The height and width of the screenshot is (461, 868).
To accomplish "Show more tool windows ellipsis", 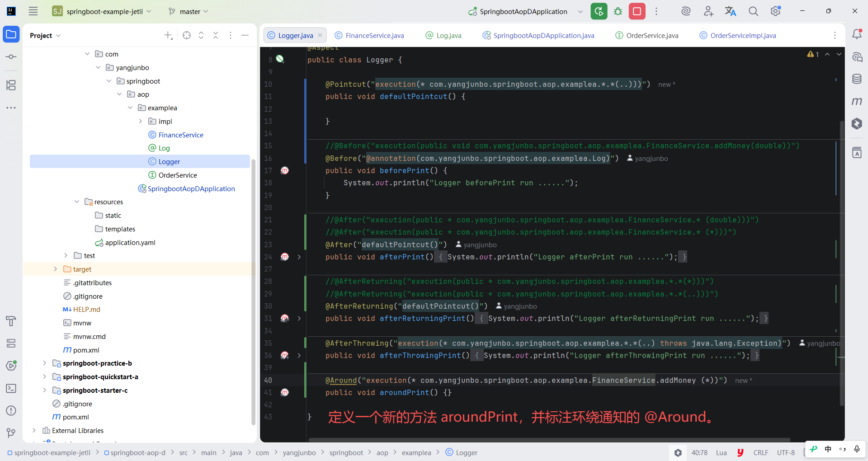I will coord(11,108).
